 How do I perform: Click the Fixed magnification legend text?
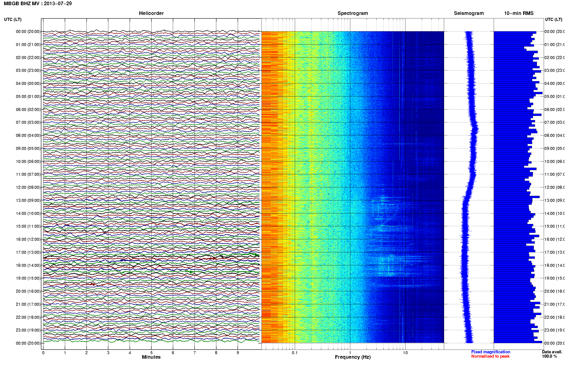(x=491, y=352)
